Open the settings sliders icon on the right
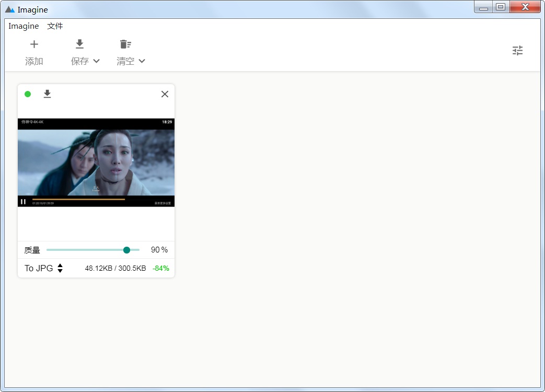The image size is (545, 392). click(517, 50)
